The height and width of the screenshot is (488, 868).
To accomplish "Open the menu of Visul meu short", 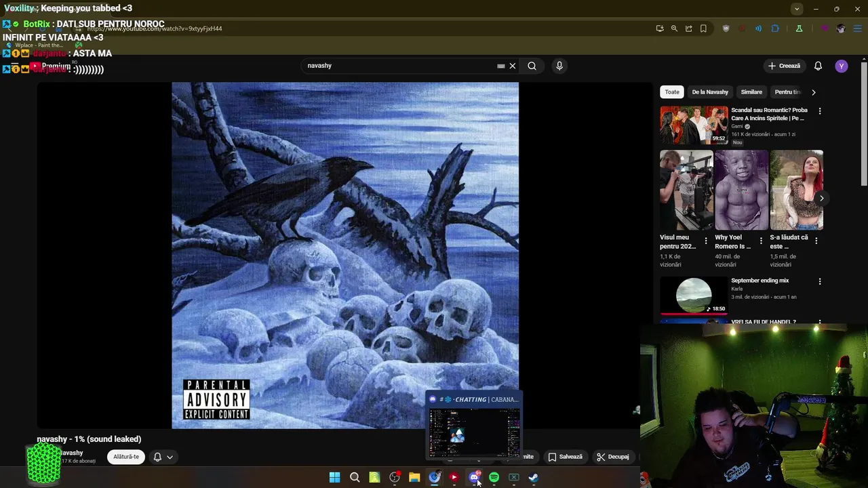I will 705,241.
